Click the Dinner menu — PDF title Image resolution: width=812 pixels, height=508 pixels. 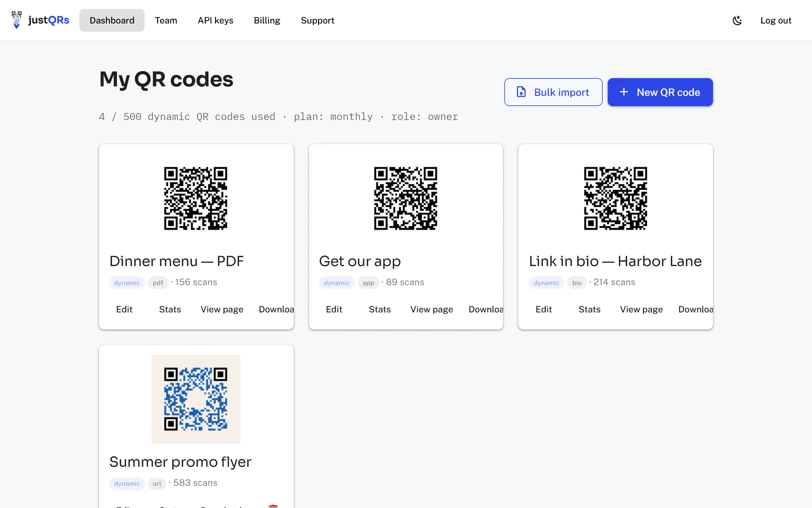coord(176,261)
